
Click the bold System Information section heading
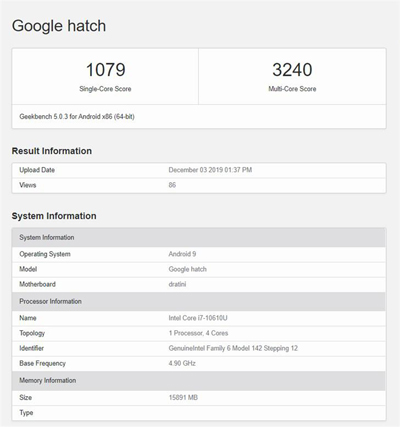coord(54,216)
